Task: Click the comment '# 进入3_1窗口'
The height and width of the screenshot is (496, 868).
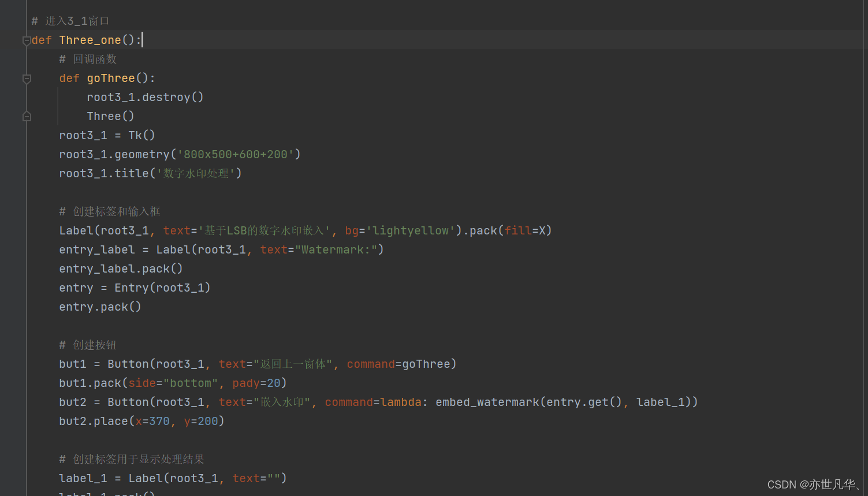Action: [70, 21]
